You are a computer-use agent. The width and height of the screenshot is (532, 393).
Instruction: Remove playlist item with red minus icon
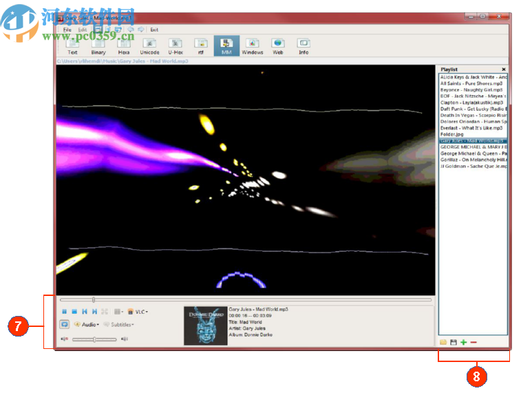474,342
